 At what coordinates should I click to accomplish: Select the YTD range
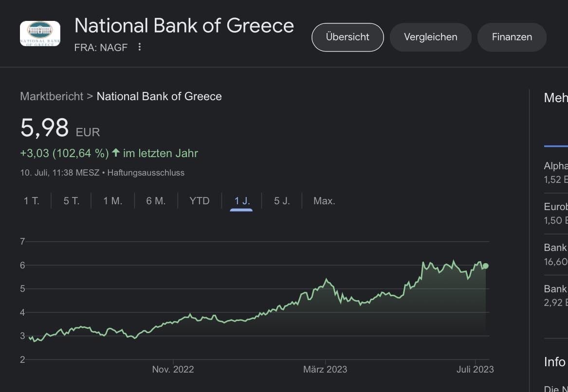tap(199, 201)
